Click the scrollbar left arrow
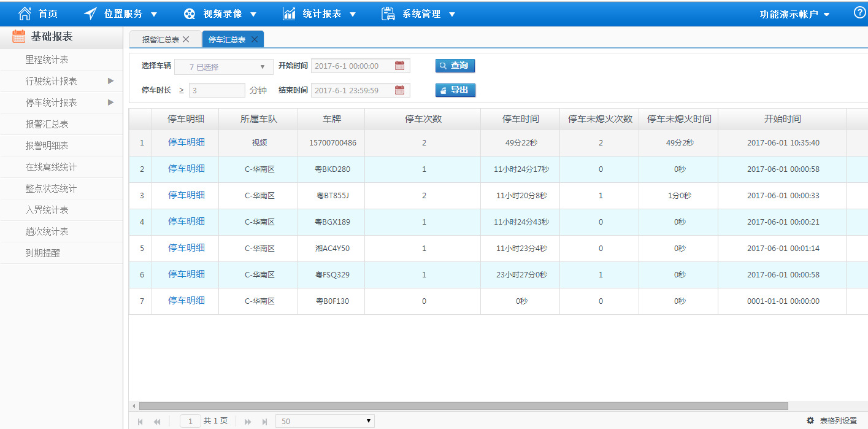The width and height of the screenshot is (868, 429). (133, 406)
